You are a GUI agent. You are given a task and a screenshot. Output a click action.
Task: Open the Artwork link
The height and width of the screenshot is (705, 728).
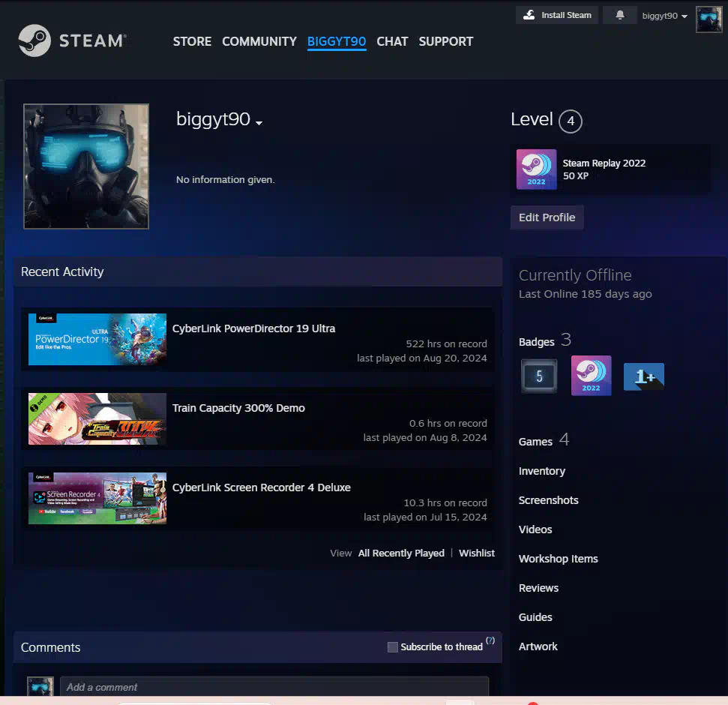click(x=538, y=646)
